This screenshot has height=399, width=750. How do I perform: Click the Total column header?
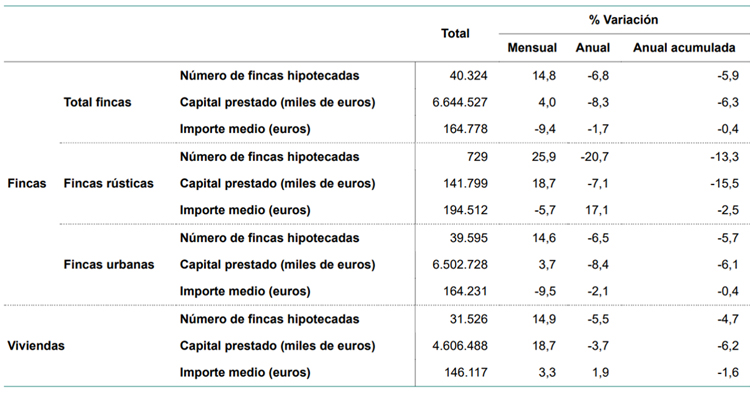point(455,33)
